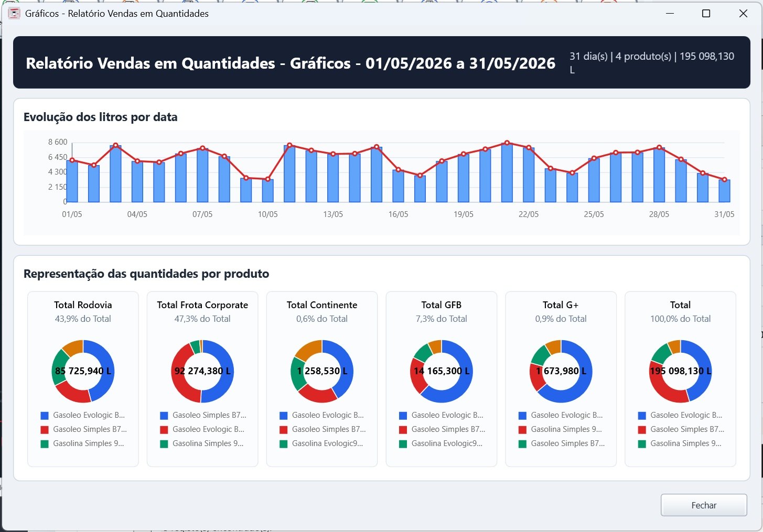Click blue legend swatch under Total G+

523,416
